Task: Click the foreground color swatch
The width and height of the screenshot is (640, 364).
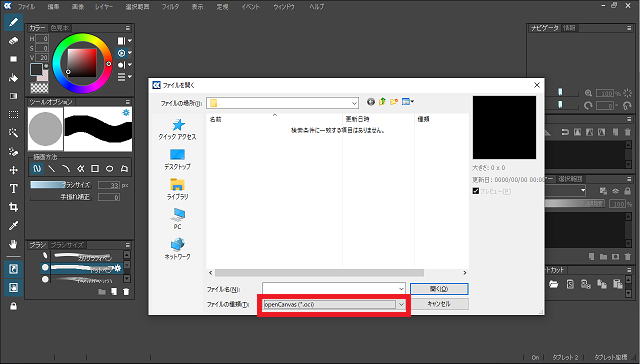Action: point(36,70)
